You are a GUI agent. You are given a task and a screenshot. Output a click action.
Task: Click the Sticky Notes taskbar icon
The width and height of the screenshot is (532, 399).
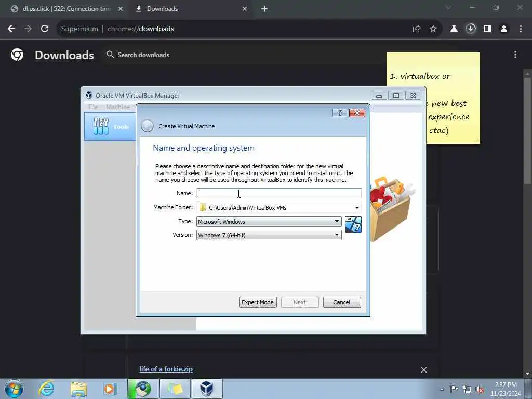pos(175,389)
